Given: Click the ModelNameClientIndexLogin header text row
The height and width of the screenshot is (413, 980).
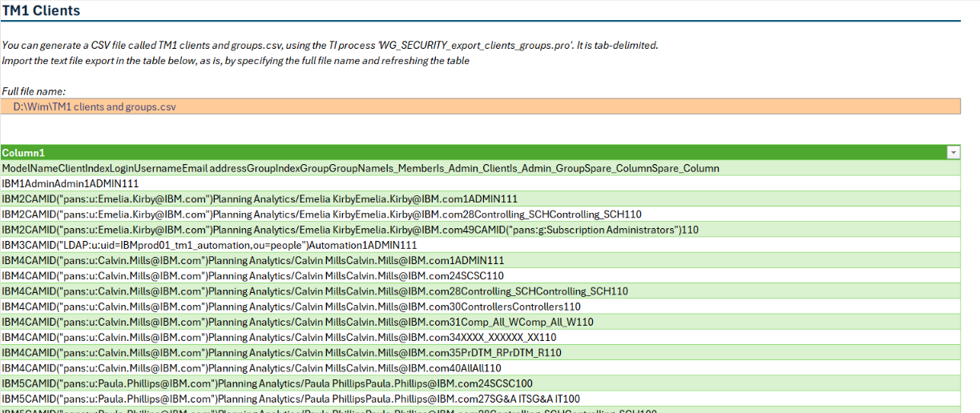Looking at the screenshot, I should [x=481, y=168].
